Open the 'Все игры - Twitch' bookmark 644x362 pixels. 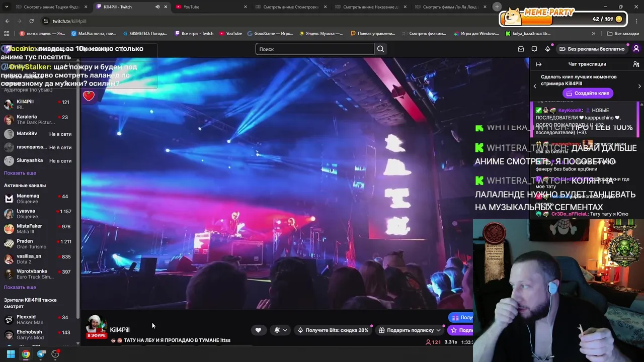194,33
